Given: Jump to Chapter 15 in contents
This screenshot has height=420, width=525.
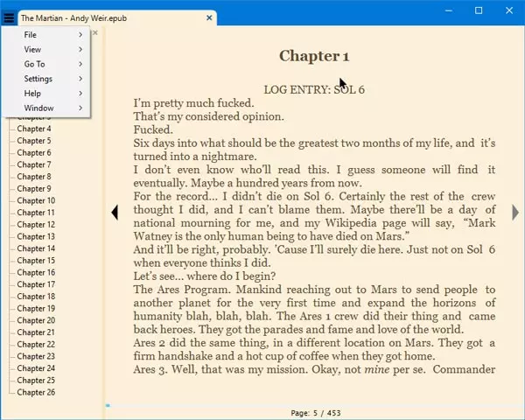Looking at the screenshot, I should point(36,261).
